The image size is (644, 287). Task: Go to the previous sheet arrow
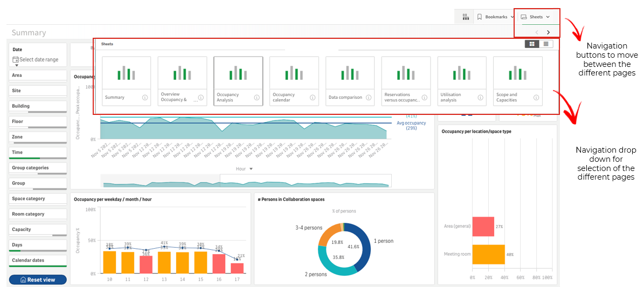537,32
